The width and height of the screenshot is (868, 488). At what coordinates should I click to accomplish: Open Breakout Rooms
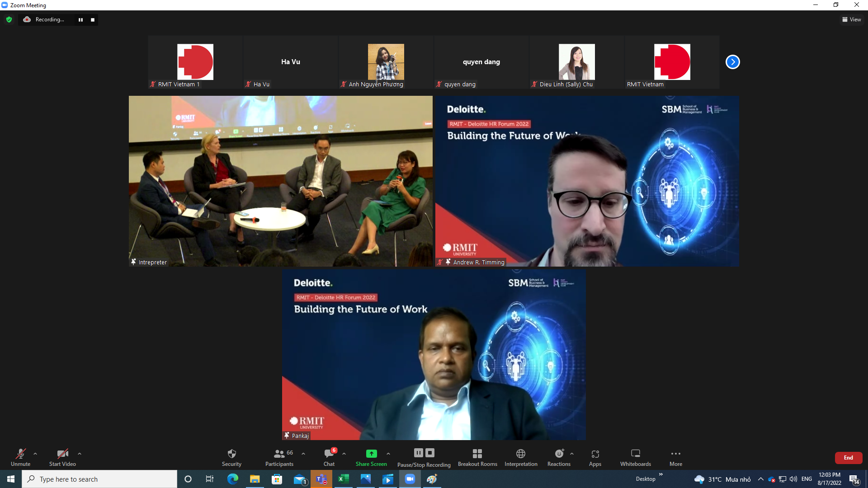coord(477,457)
